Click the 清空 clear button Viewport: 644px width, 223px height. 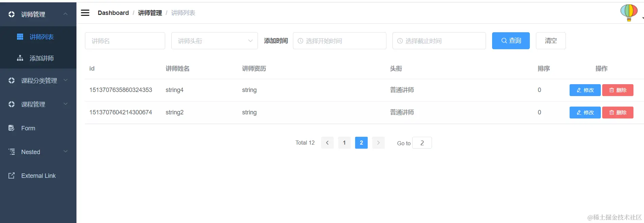[x=551, y=41]
